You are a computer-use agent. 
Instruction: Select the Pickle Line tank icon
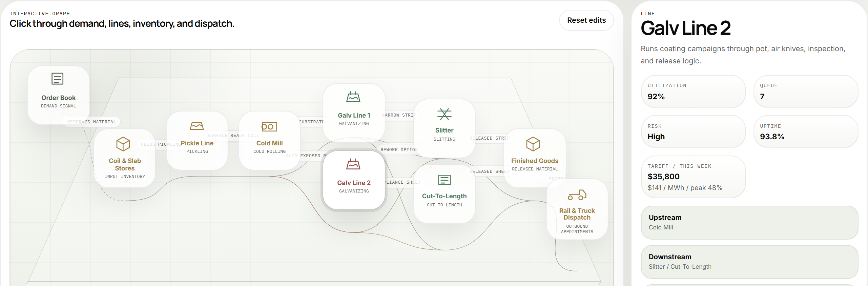[197, 126]
